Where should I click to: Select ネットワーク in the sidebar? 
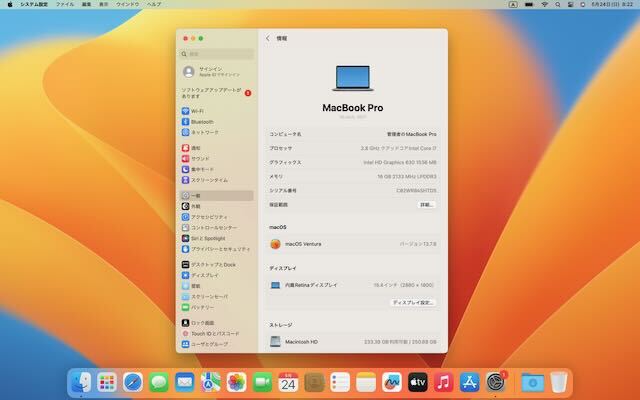pyautogui.click(x=217, y=132)
